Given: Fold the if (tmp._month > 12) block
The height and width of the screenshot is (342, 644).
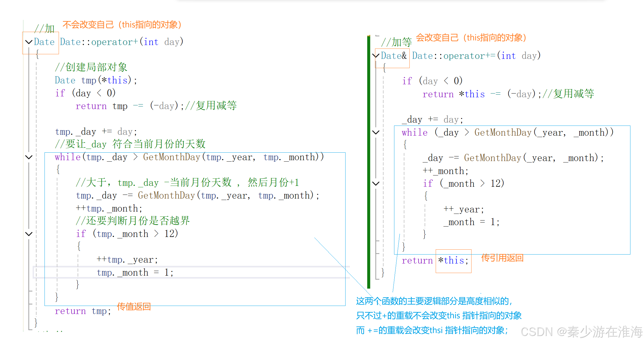Looking at the screenshot, I should point(29,234).
